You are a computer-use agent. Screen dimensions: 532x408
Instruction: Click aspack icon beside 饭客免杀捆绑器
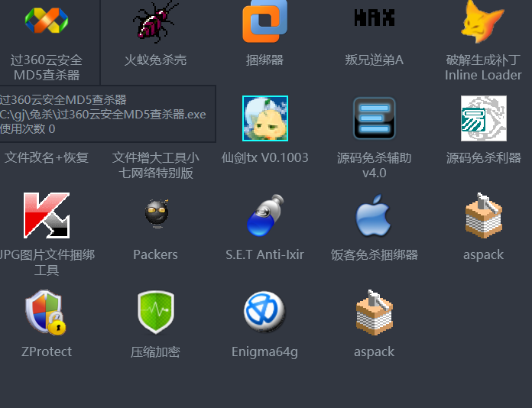484,215
